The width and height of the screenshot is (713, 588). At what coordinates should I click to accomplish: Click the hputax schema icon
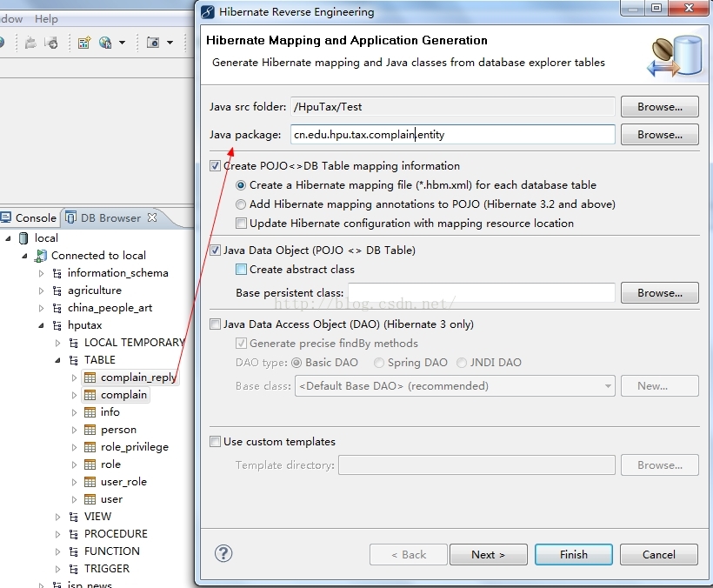coord(57,325)
